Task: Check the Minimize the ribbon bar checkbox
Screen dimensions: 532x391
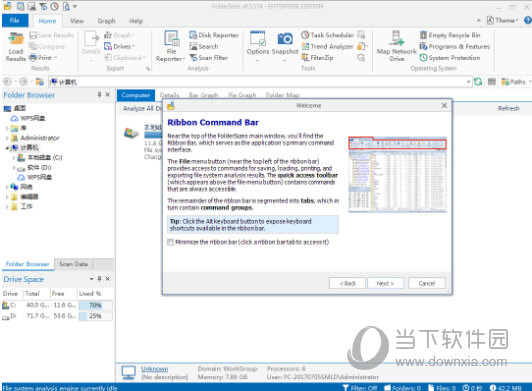Action: click(x=170, y=242)
